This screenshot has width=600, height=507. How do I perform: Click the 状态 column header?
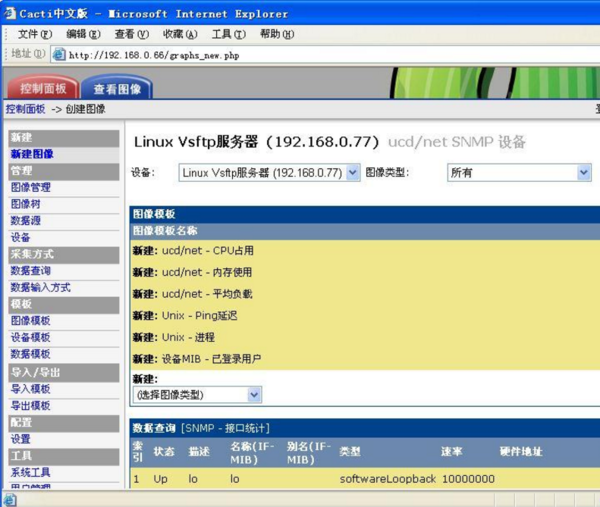(164, 452)
